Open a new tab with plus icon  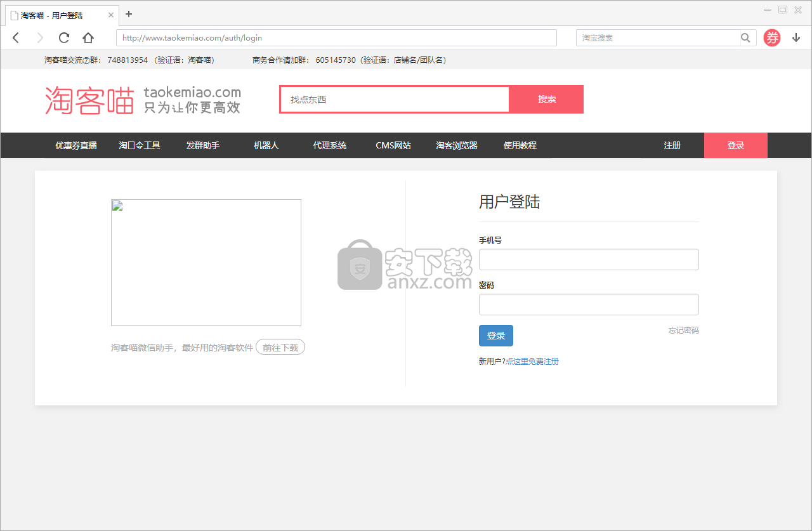point(129,14)
